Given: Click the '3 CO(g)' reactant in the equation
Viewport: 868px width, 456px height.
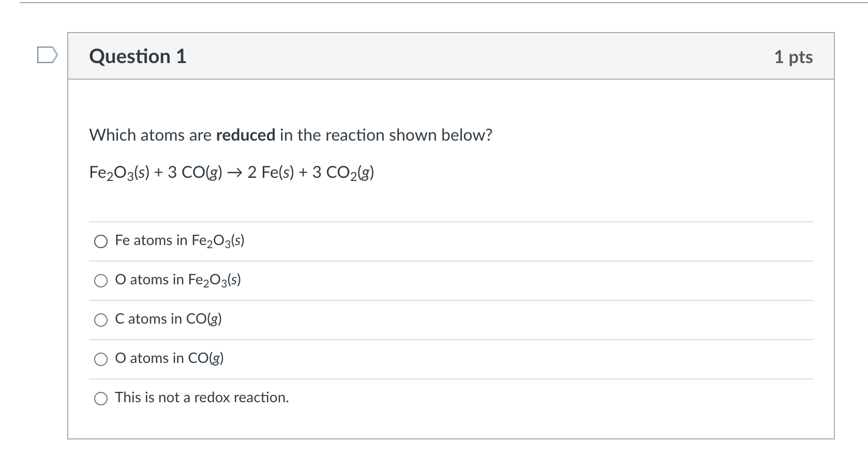Looking at the screenshot, I should (x=195, y=173).
